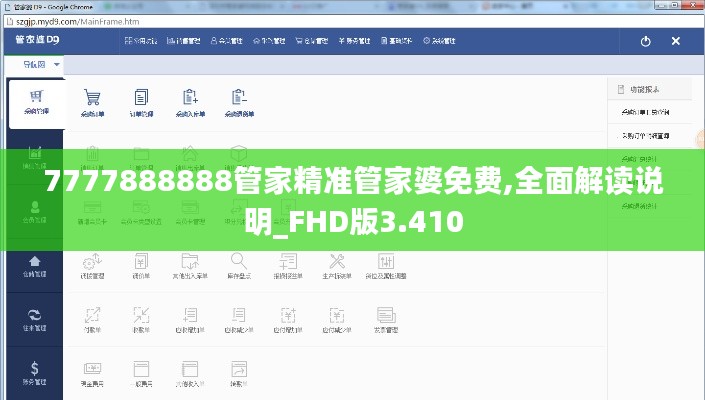This screenshot has height=400, width=705.
Task: Select the clipboard icon with minus sign
Action: coord(239,98)
